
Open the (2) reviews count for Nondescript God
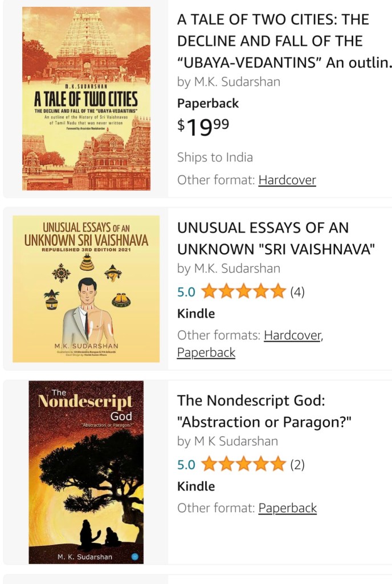(x=297, y=465)
